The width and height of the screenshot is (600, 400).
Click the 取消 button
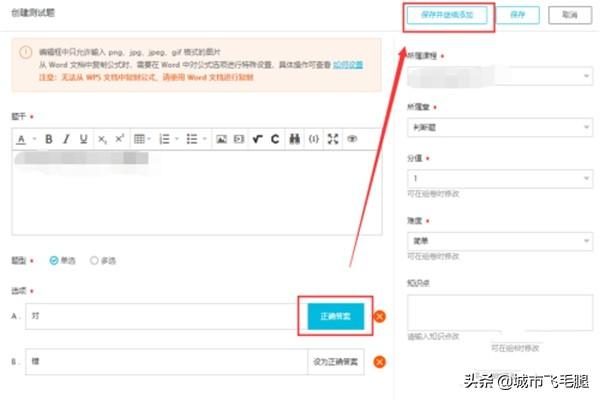click(x=570, y=15)
